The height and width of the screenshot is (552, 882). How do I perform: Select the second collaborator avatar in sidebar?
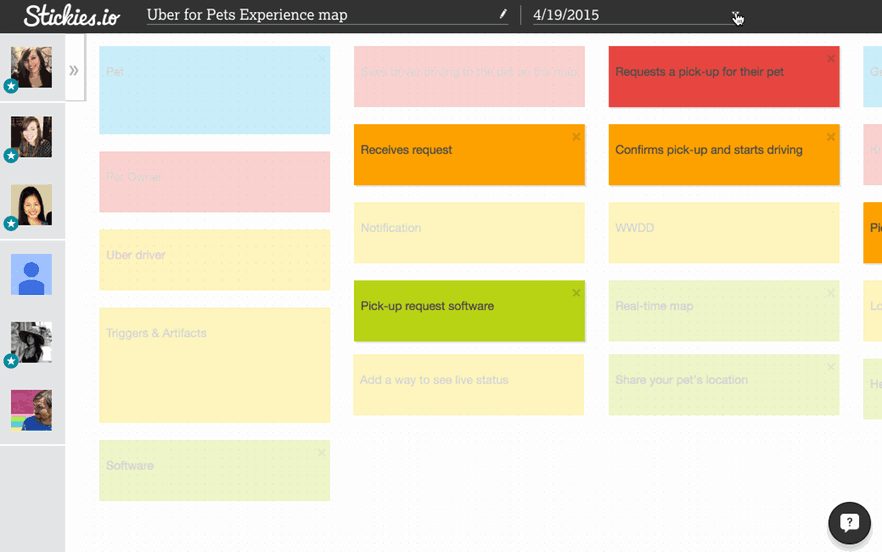[31, 136]
